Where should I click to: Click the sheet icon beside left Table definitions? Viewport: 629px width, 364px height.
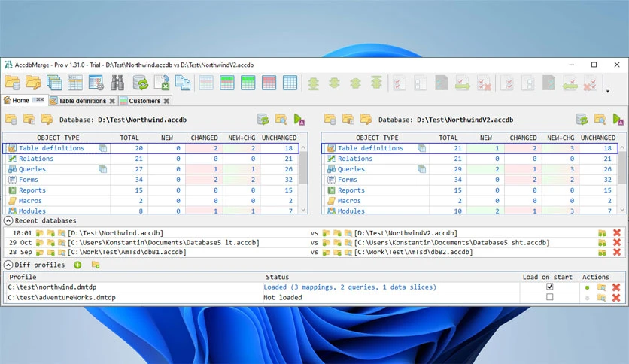pyautogui.click(x=102, y=148)
